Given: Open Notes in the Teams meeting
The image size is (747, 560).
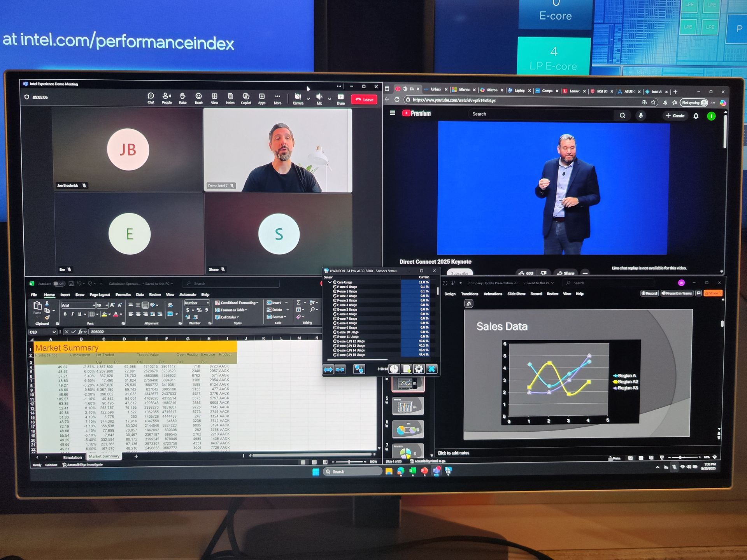Looking at the screenshot, I should [x=230, y=98].
